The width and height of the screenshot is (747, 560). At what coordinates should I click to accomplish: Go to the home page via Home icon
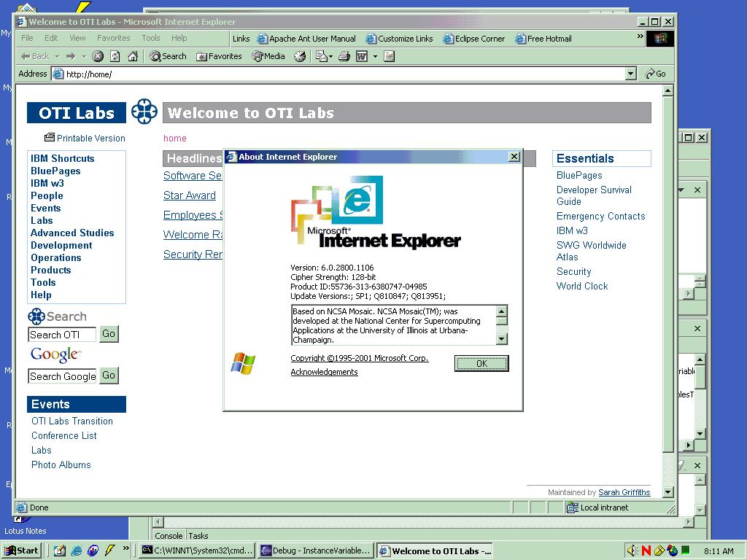coord(133,56)
